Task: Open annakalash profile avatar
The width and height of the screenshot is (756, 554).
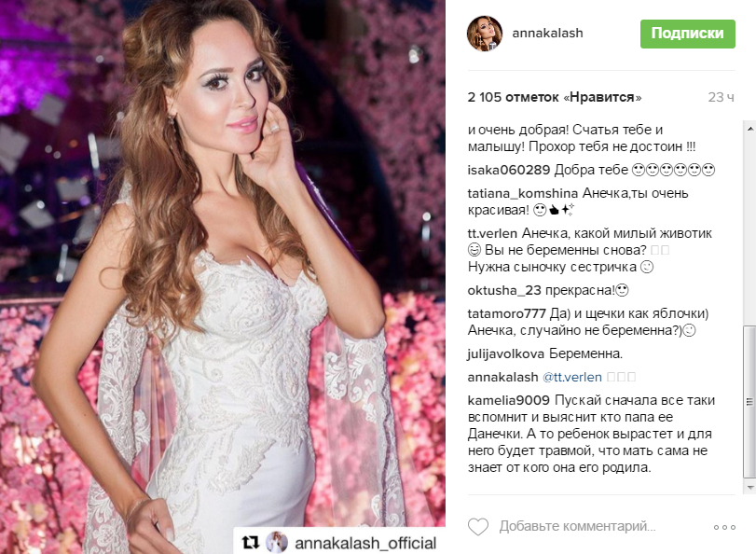Action: click(x=485, y=34)
